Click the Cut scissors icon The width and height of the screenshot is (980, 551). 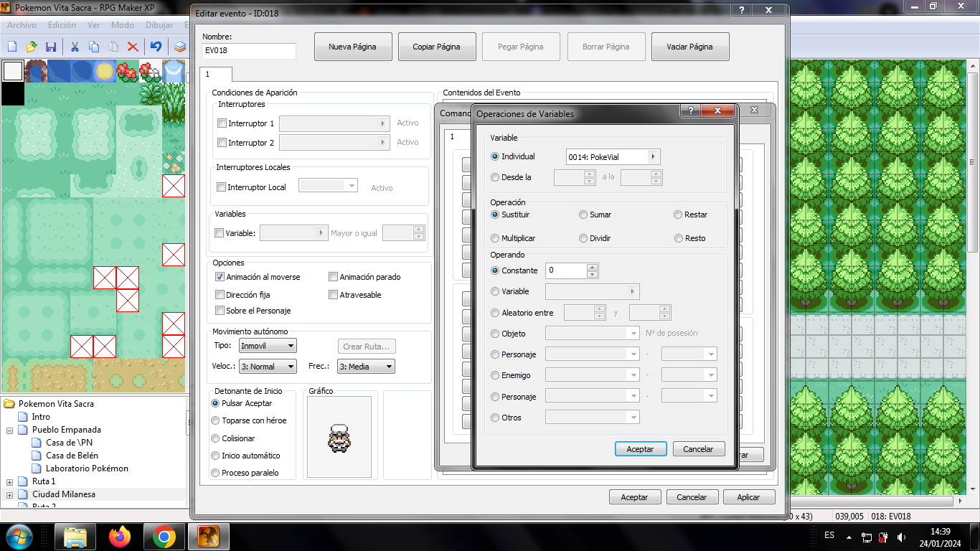(x=74, y=47)
